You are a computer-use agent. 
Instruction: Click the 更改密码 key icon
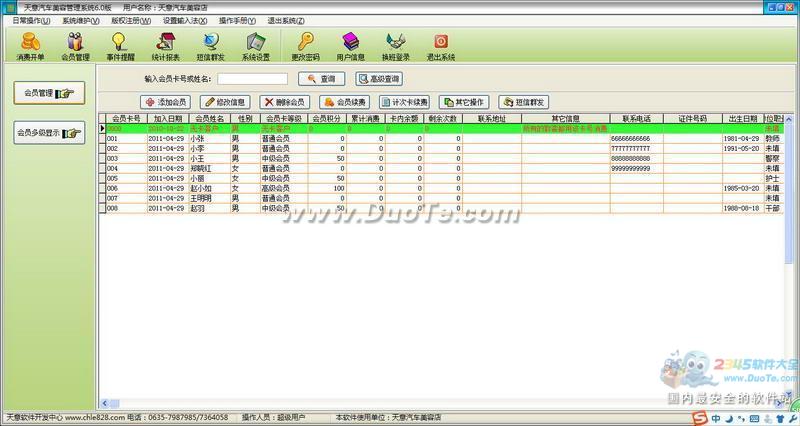[x=304, y=45]
